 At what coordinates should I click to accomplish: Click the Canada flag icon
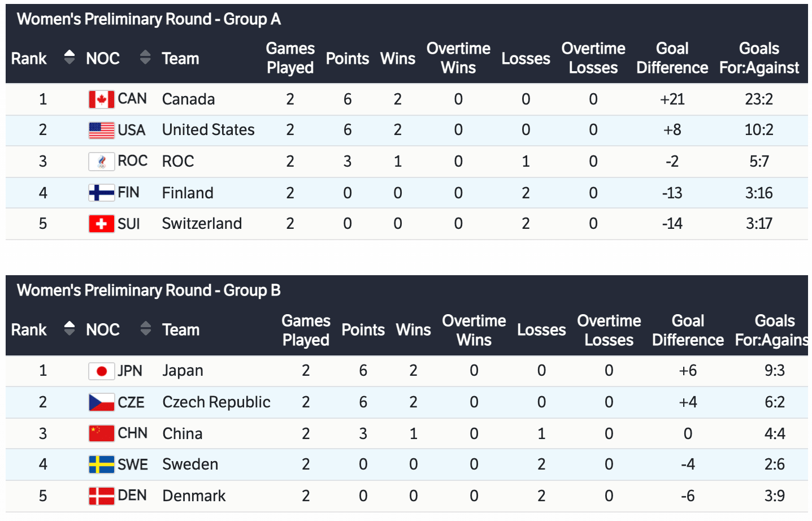[101, 99]
